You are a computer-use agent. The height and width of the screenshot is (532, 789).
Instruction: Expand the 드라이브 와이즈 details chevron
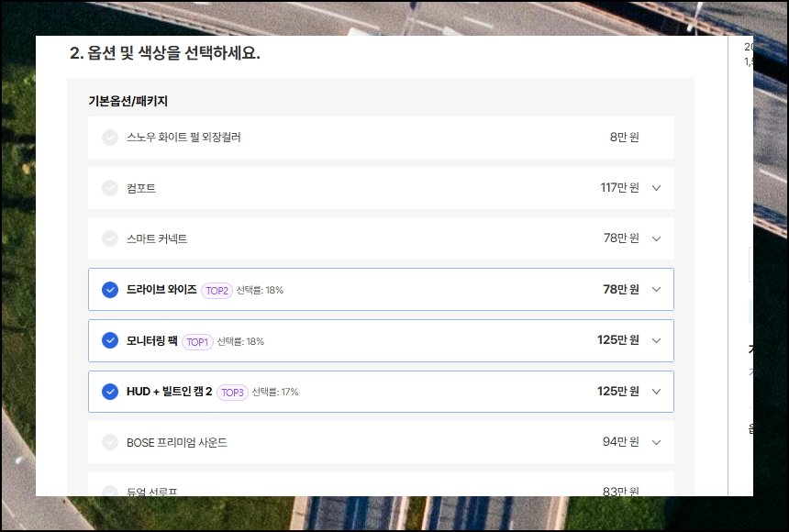click(656, 290)
